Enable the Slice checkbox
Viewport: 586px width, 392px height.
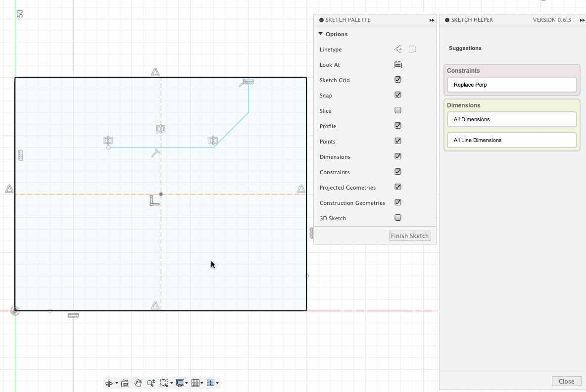[x=398, y=110]
